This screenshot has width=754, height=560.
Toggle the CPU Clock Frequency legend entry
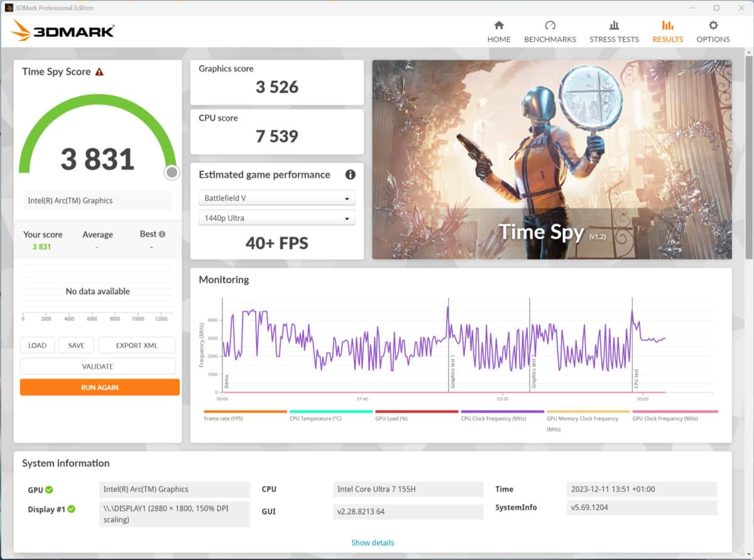pyautogui.click(x=503, y=416)
